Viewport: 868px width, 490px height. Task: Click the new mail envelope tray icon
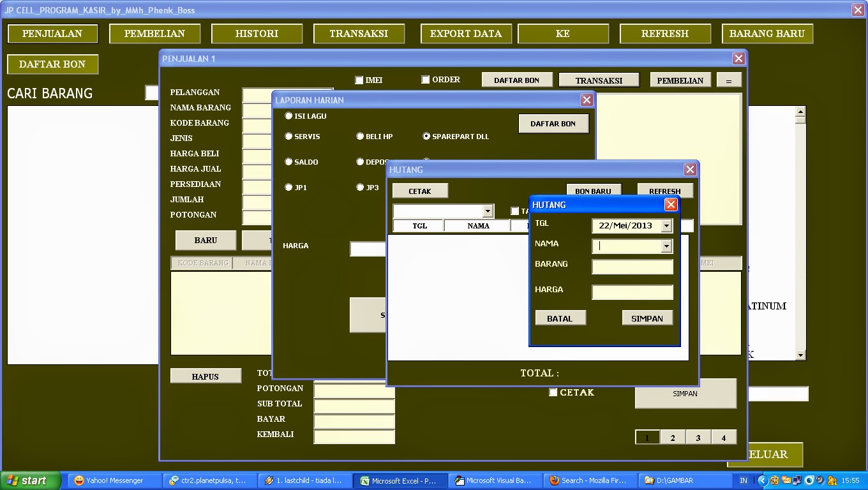click(786, 480)
